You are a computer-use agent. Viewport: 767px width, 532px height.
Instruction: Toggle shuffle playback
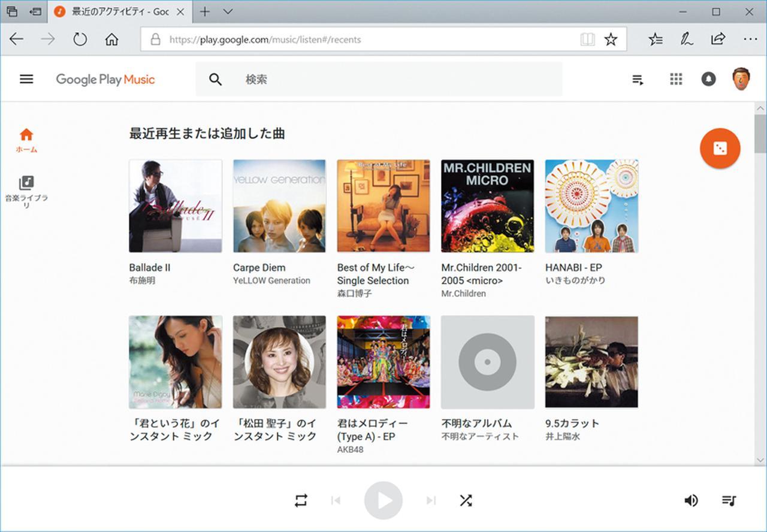pyautogui.click(x=466, y=500)
